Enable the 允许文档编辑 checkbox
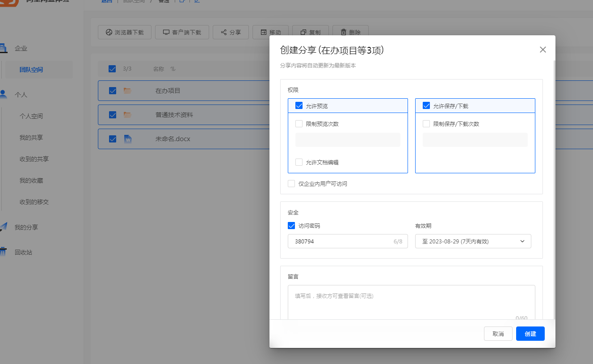593x364 pixels. click(x=299, y=162)
